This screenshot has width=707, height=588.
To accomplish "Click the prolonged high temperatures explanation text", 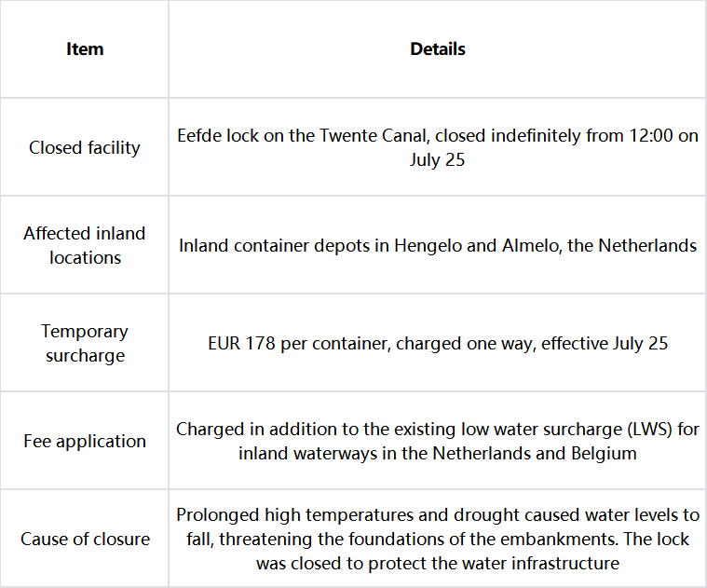I will pos(438,539).
